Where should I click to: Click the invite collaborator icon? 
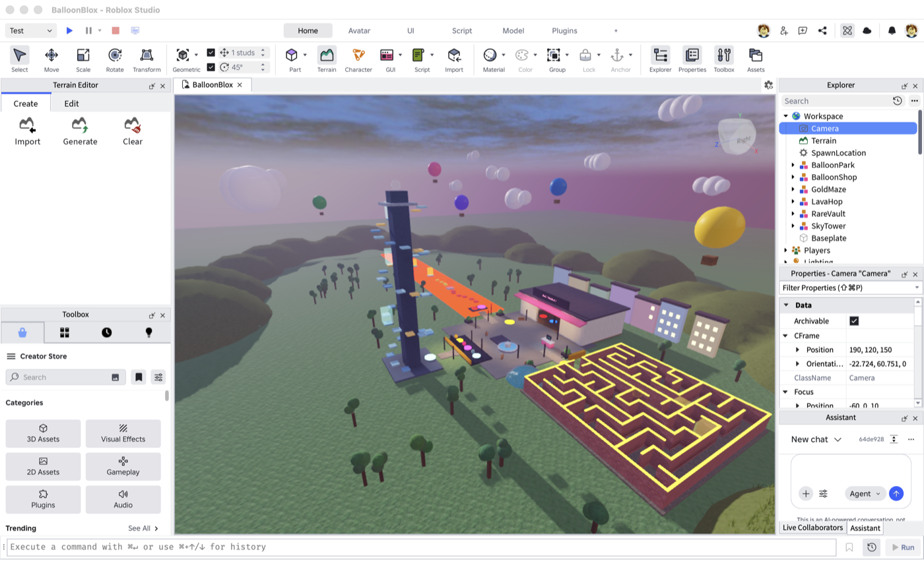[x=784, y=30]
